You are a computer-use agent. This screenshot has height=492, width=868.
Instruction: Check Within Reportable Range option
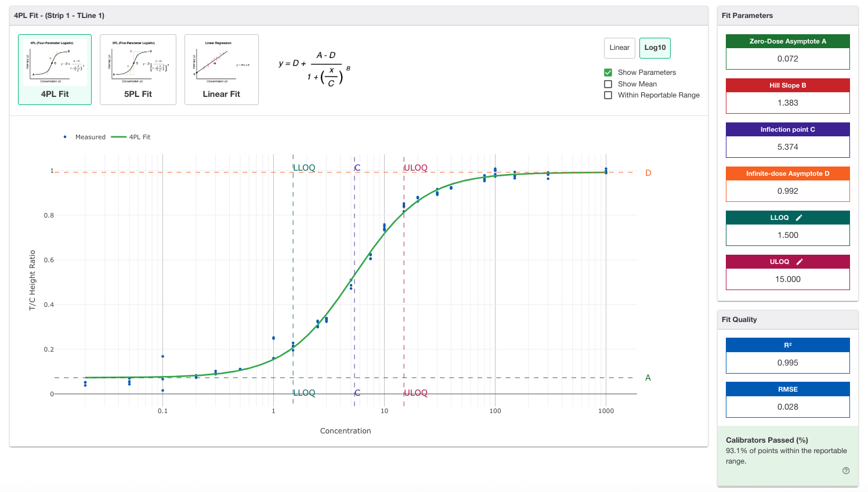point(608,95)
